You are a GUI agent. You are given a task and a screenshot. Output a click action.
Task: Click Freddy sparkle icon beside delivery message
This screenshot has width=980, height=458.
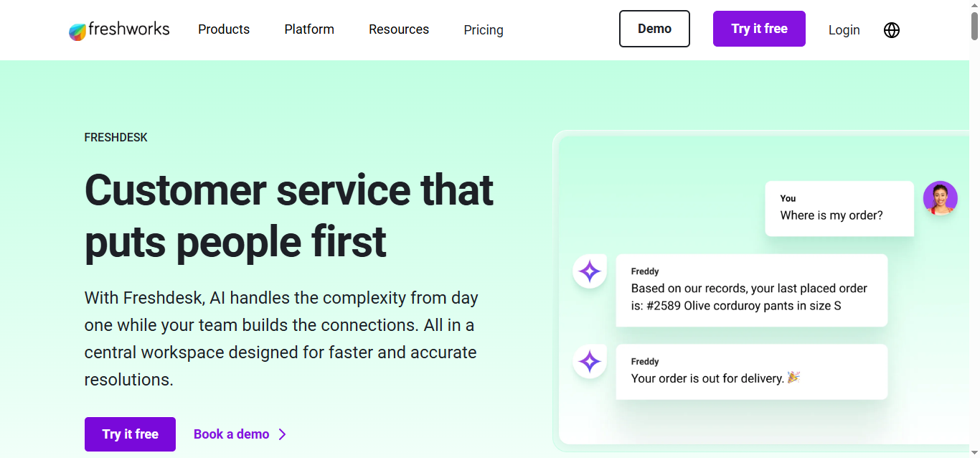pyautogui.click(x=590, y=362)
